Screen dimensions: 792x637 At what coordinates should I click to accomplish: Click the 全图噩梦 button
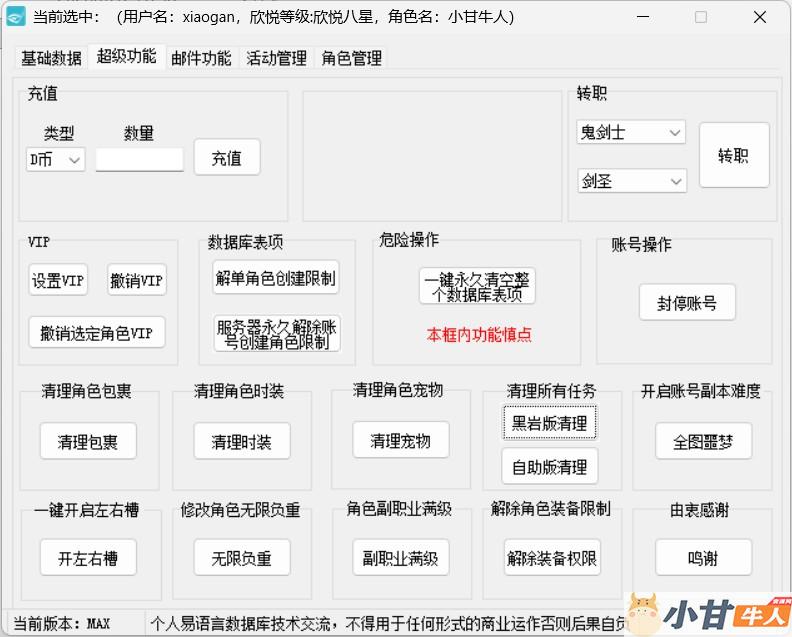[703, 442]
